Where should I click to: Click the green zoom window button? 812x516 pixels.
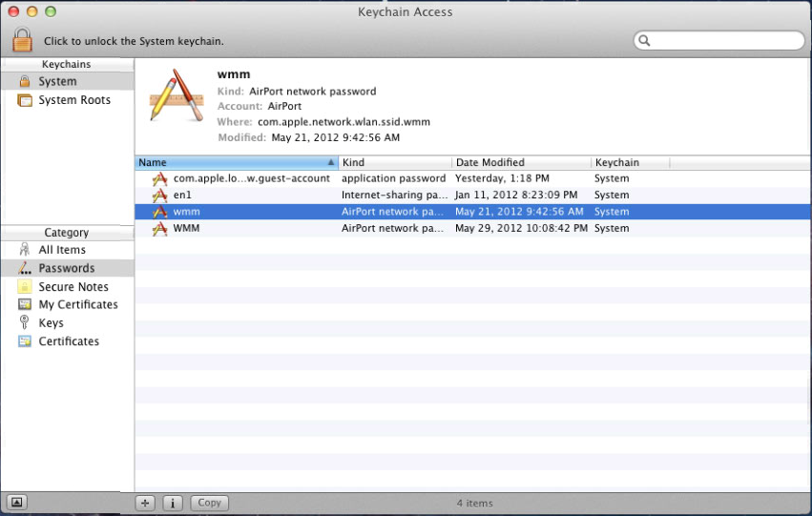click(x=51, y=11)
